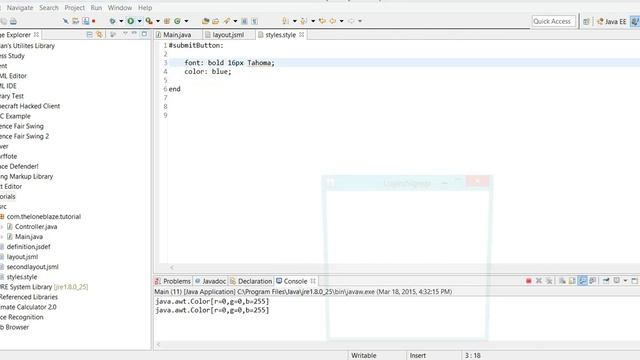Click the Last Edit Location icon
Image resolution: width=640 pixels, height=360 pixels.
coord(322,21)
